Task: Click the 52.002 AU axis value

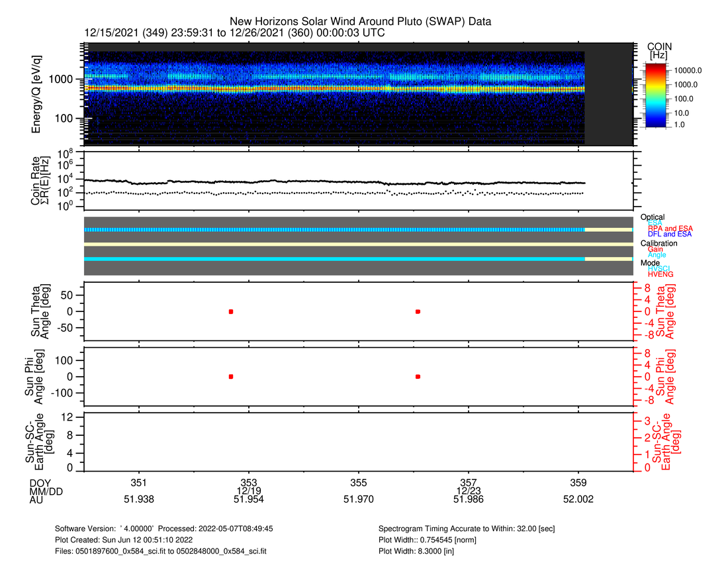Action: [578, 499]
